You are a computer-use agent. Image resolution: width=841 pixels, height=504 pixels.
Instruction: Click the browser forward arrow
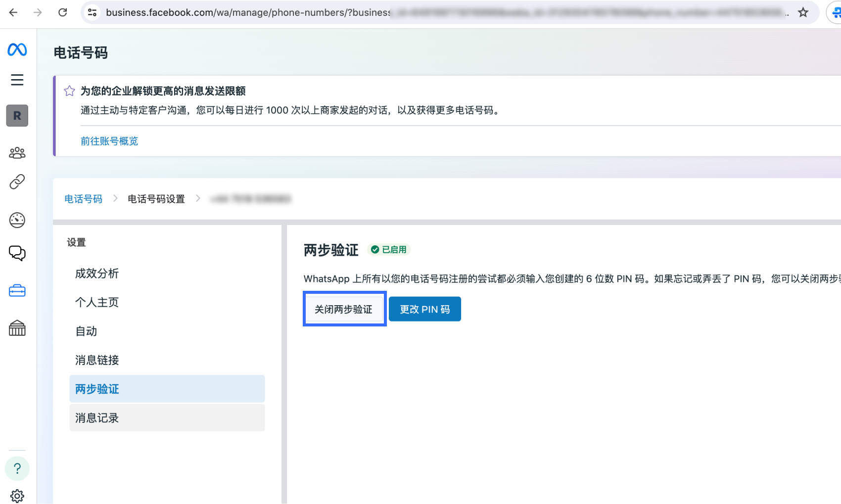click(38, 12)
